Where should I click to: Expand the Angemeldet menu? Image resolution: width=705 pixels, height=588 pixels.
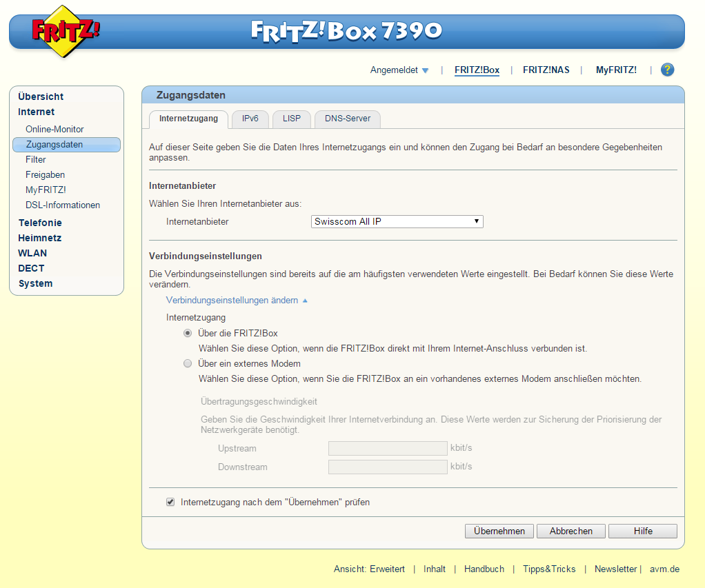(x=400, y=70)
